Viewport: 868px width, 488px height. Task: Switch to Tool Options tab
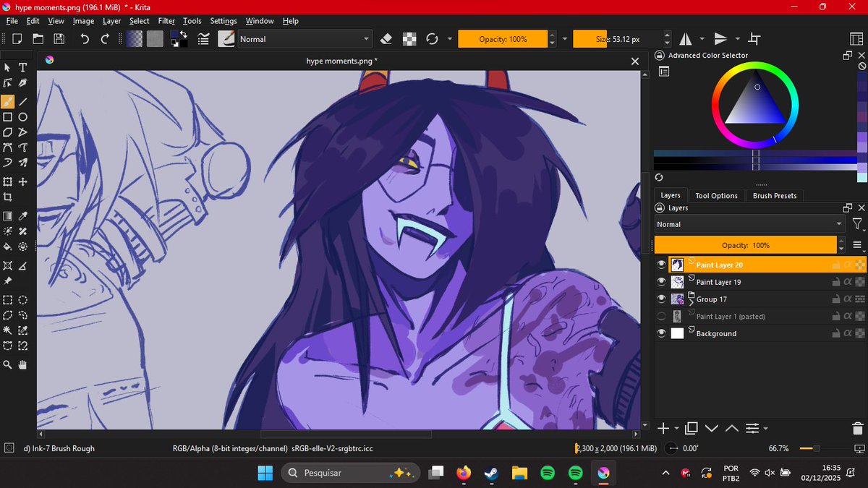tap(716, 195)
